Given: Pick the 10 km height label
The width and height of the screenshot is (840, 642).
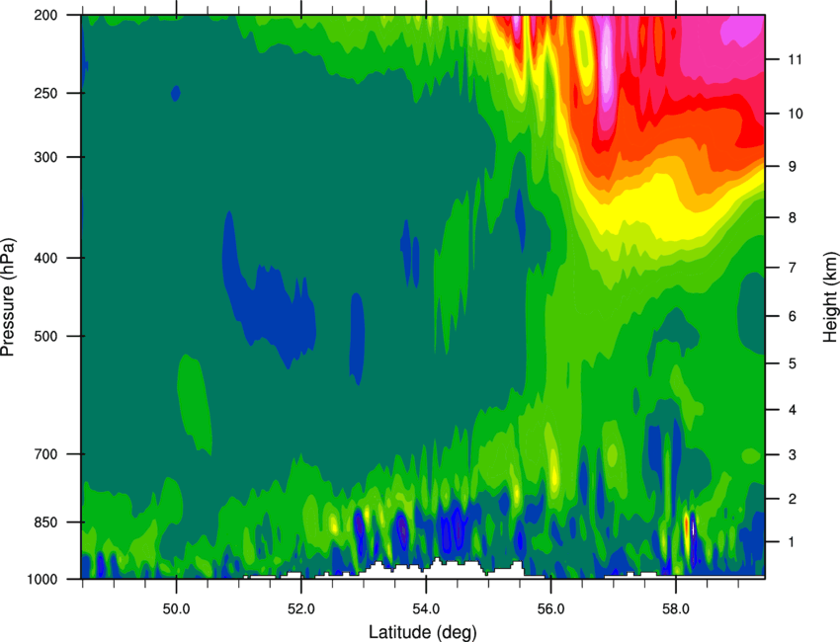Looking at the screenshot, I should [796, 114].
